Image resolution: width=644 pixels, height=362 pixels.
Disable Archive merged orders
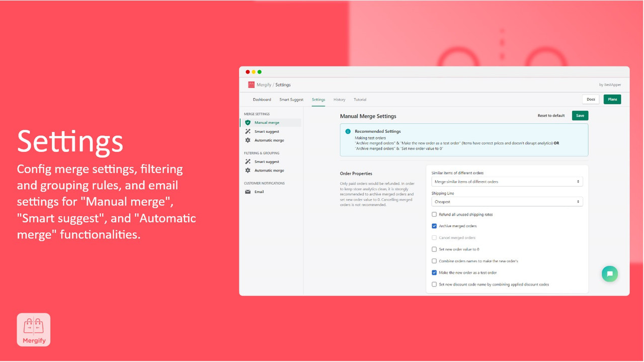tap(434, 226)
